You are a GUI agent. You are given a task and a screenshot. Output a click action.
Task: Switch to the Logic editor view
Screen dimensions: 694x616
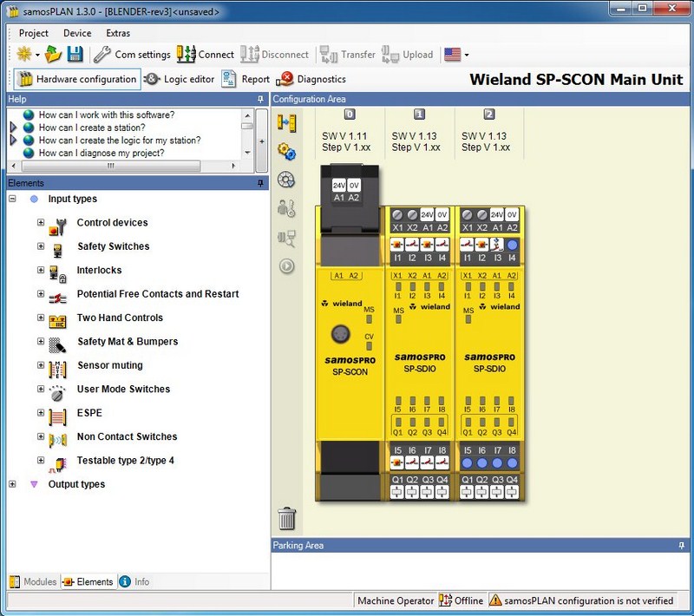180,79
